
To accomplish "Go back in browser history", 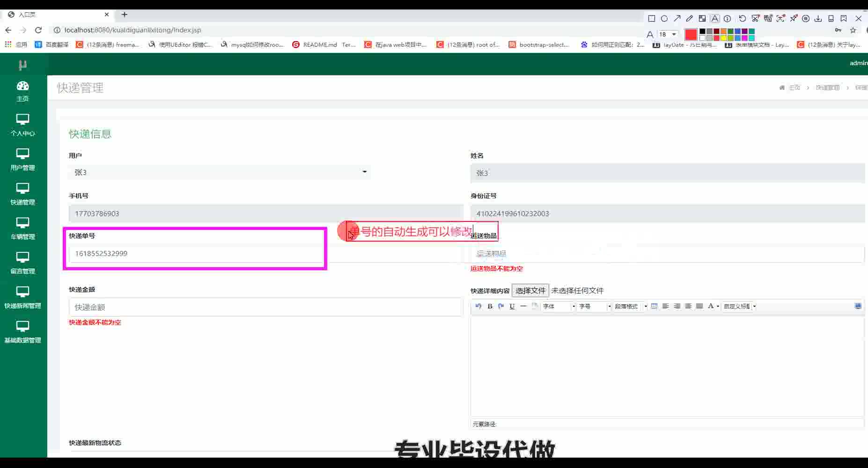I will click(x=8, y=30).
